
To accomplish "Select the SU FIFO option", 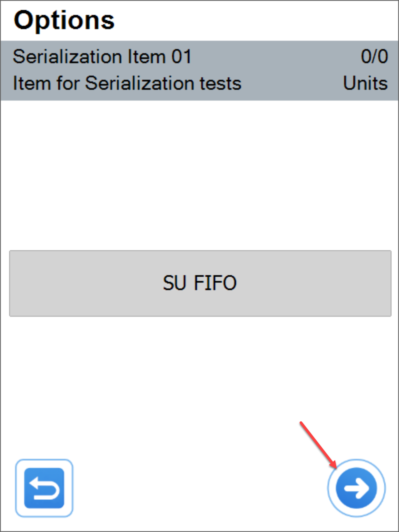I will [200, 283].
